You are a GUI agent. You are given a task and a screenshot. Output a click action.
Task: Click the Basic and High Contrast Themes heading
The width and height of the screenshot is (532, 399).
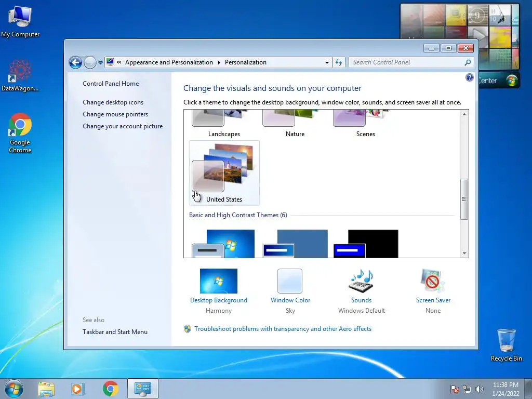238,215
